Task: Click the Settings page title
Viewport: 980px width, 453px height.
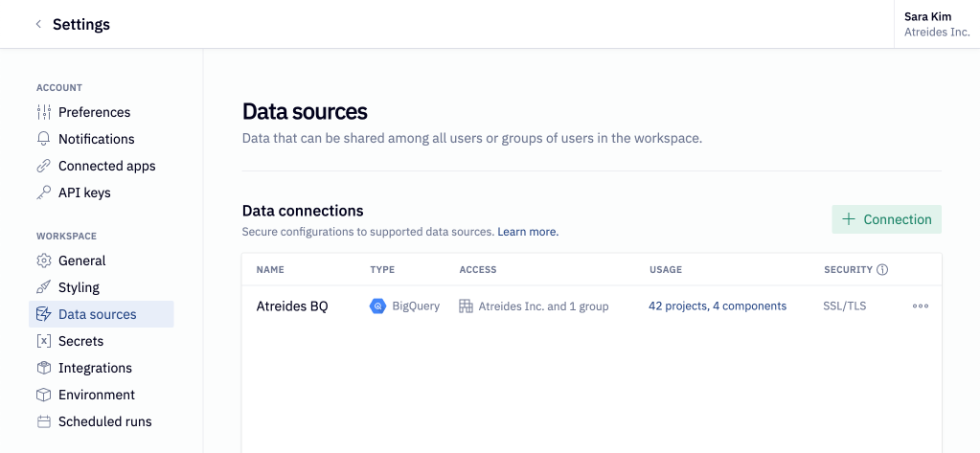Action: click(81, 24)
